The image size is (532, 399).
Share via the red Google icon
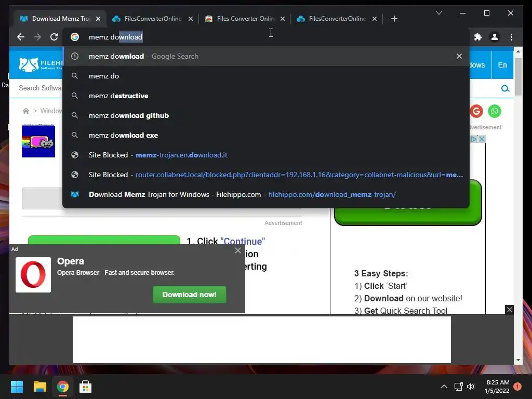point(476,111)
